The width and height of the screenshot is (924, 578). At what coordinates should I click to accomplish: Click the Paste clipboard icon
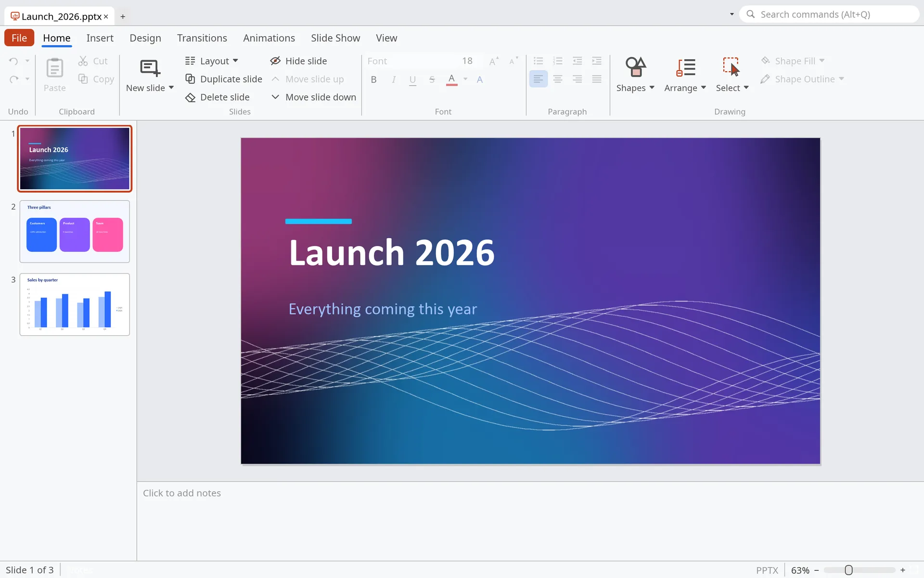54,68
